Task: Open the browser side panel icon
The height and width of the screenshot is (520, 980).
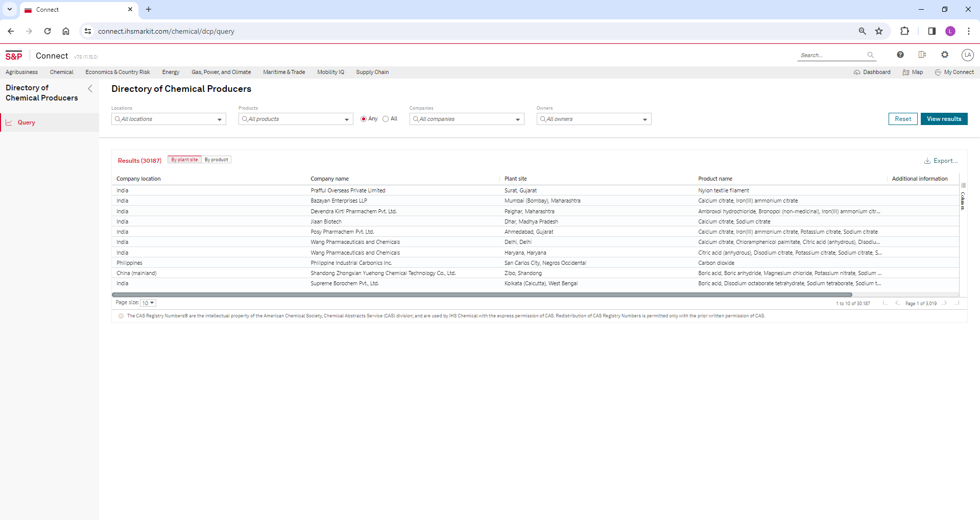Action: click(931, 31)
